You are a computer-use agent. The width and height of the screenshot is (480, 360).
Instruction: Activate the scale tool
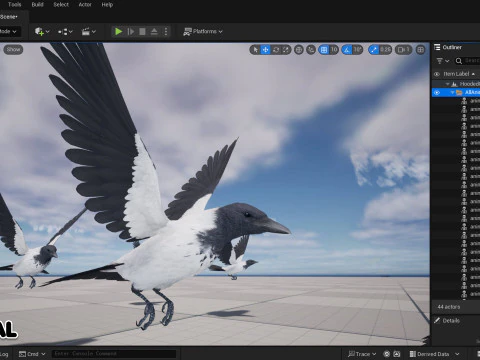(286, 50)
